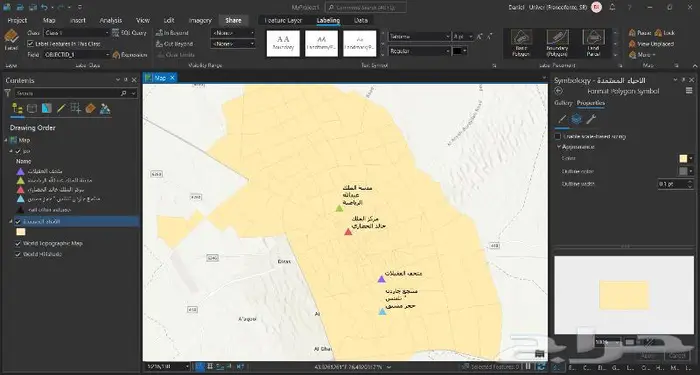
Task: Open the notifications bell
Action: [x=612, y=7]
